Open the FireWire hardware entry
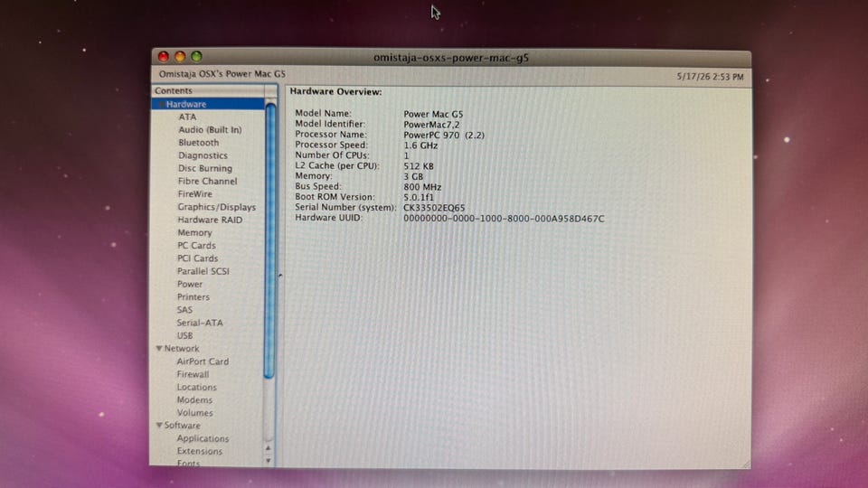The width and height of the screenshot is (868, 488). 195,193
